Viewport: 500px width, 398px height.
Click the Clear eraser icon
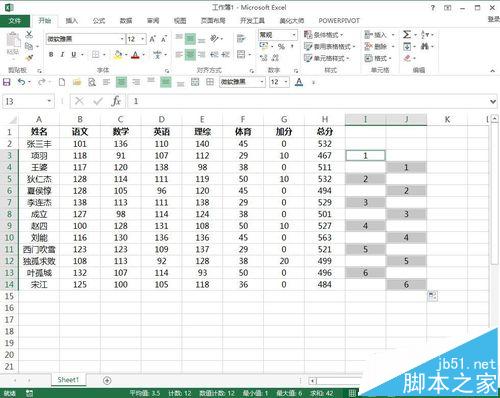[x=407, y=58]
